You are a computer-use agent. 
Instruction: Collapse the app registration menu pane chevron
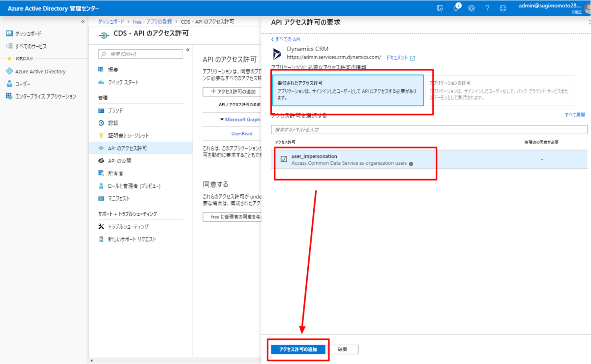188,50
